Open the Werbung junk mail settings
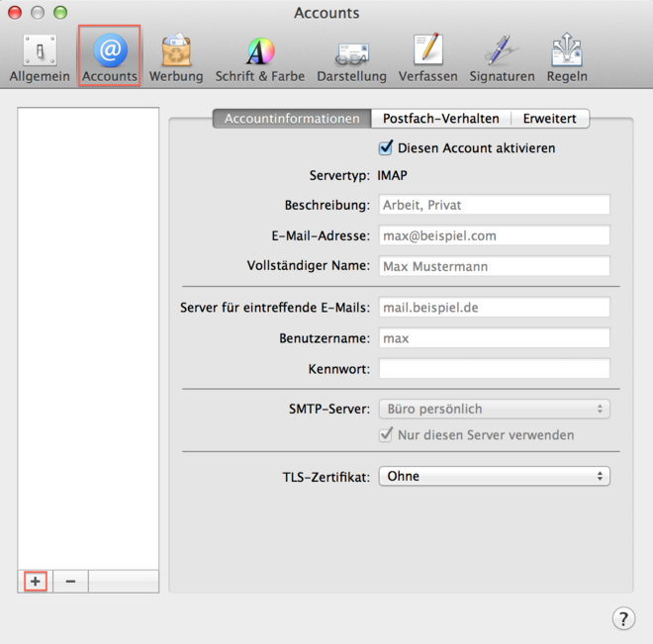 click(x=176, y=57)
